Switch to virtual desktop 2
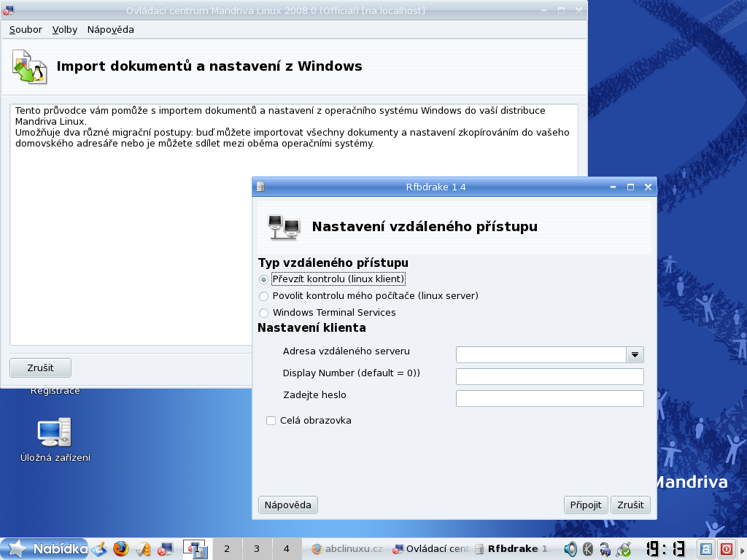 coord(227,549)
